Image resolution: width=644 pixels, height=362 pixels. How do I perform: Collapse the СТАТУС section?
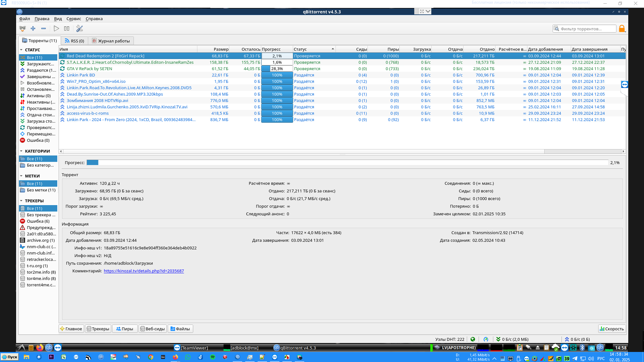21,50
